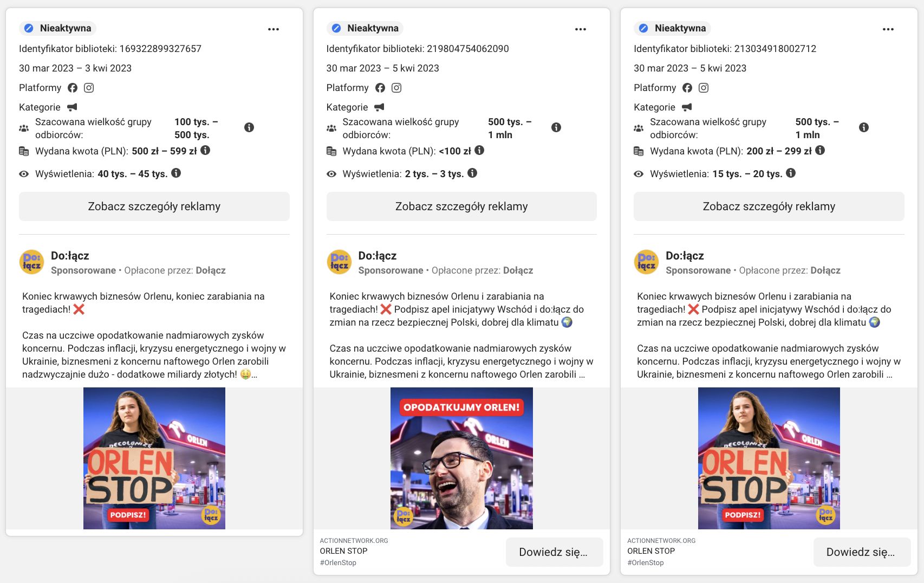
Task: Open audience size info for 100 tys. – 500 tys.
Action: coord(249,127)
